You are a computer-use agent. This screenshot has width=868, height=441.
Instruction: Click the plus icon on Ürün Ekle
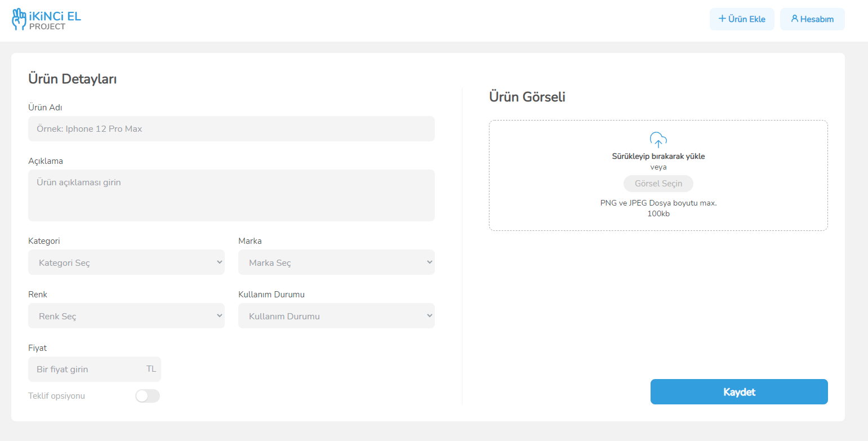tap(723, 19)
